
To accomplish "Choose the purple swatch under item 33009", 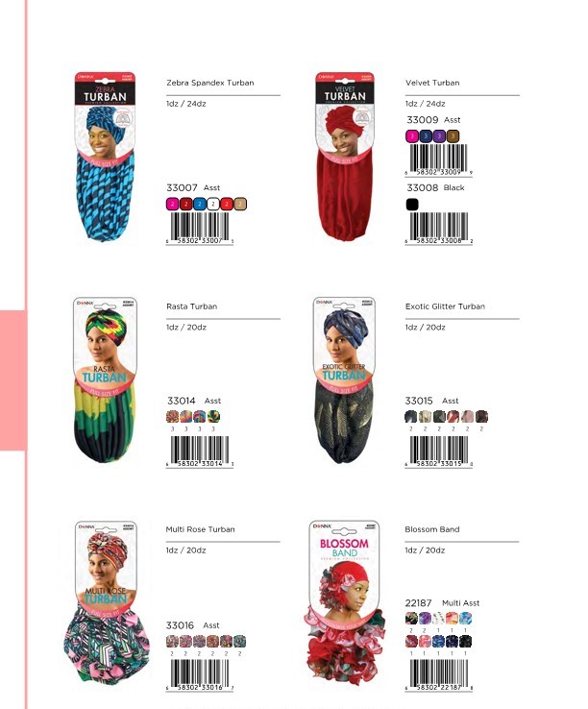I will pyautogui.click(x=439, y=136).
